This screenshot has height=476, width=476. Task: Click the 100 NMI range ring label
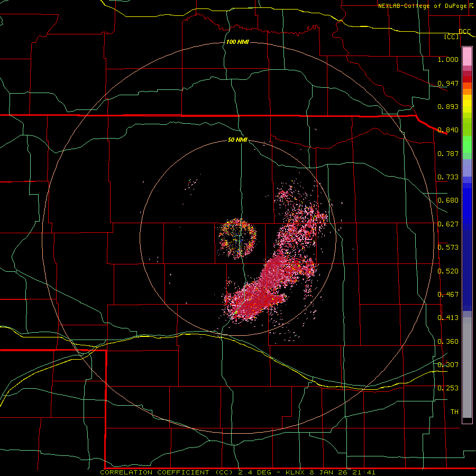(x=237, y=42)
